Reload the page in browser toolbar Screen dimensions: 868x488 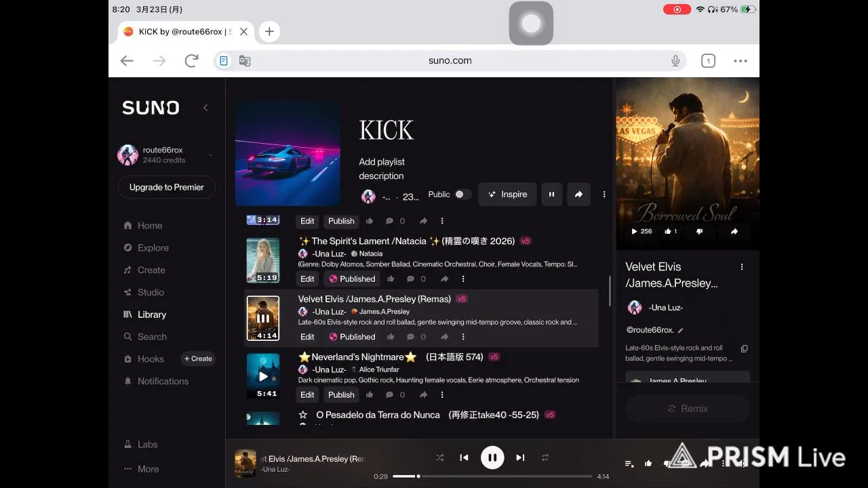[192, 60]
